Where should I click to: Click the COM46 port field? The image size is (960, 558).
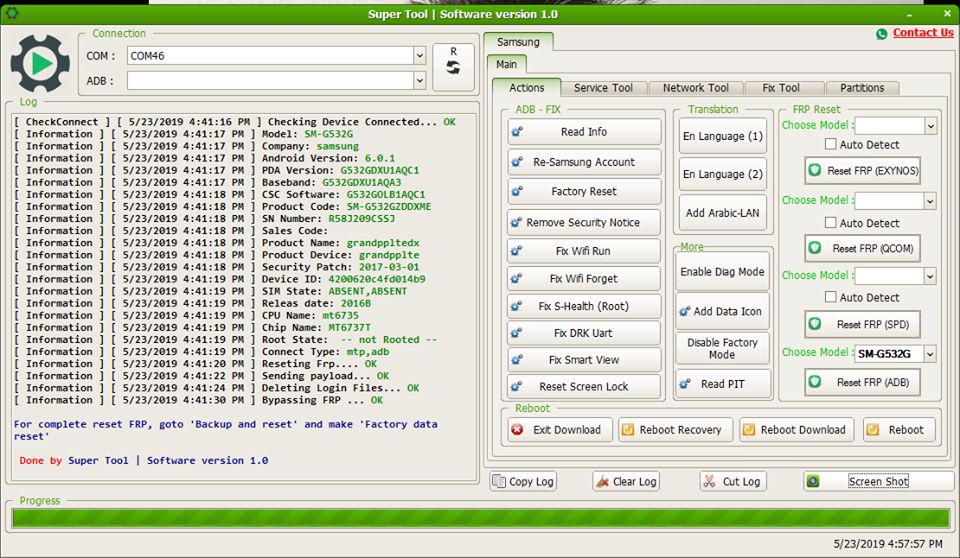click(271, 56)
